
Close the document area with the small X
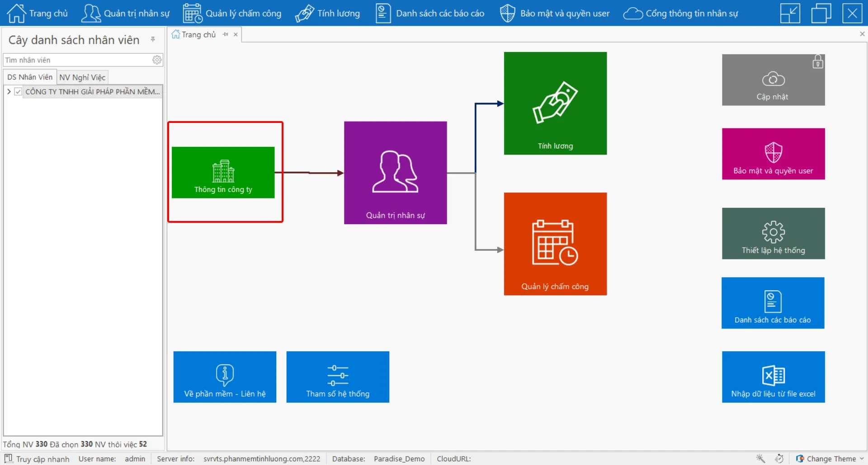coord(862,34)
